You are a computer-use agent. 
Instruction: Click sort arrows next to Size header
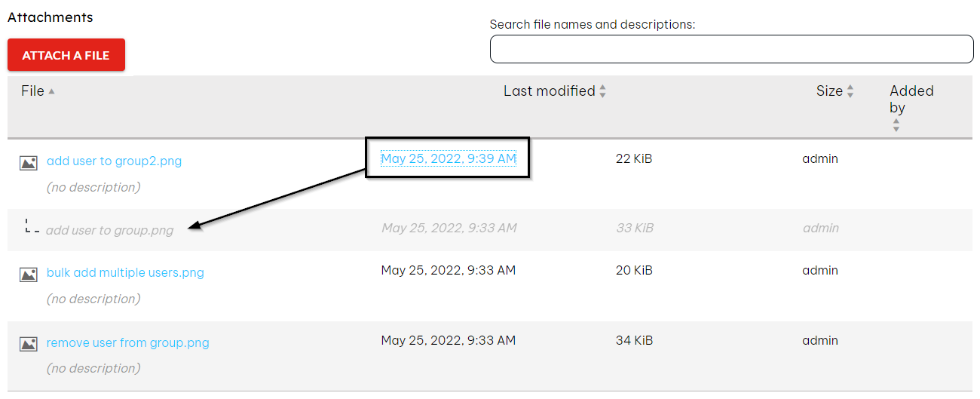[x=850, y=91]
